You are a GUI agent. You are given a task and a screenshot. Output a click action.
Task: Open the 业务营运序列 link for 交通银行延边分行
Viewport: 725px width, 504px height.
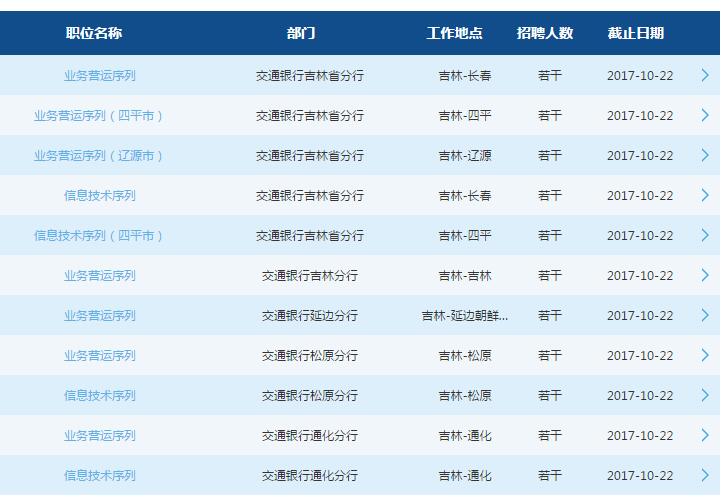[99, 316]
